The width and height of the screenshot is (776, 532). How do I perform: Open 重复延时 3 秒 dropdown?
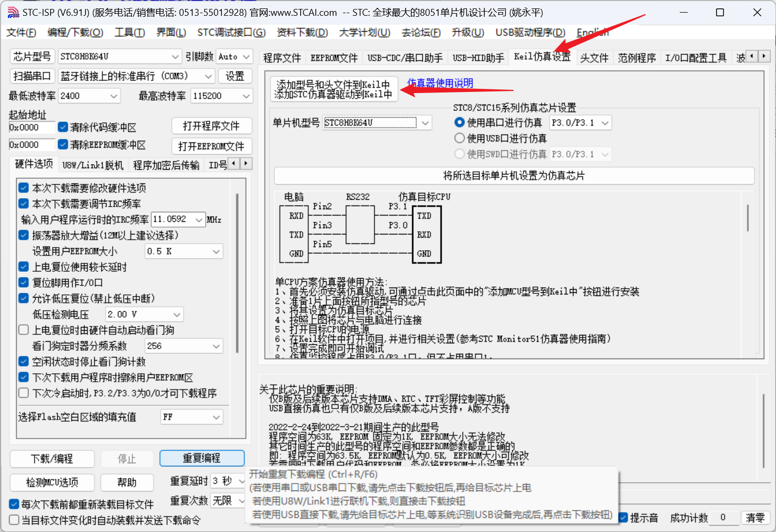tap(228, 481)
